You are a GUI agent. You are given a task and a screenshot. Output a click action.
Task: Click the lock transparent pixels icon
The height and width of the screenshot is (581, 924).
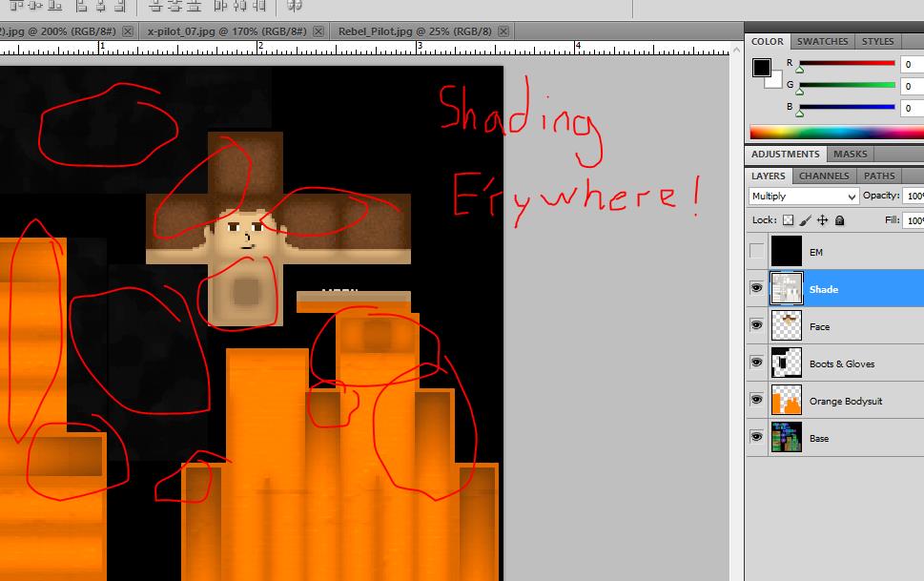tap(790, 220)
